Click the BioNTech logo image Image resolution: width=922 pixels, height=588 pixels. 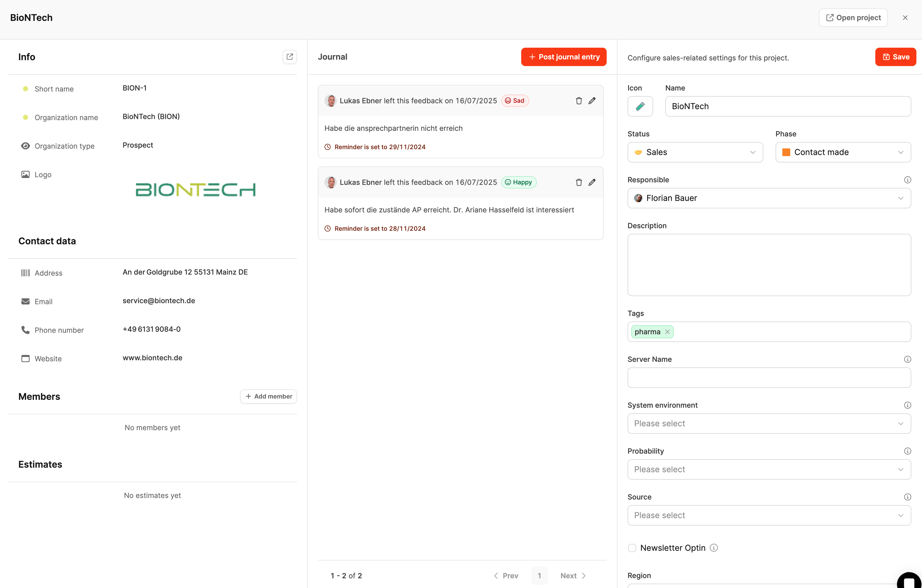196,190
